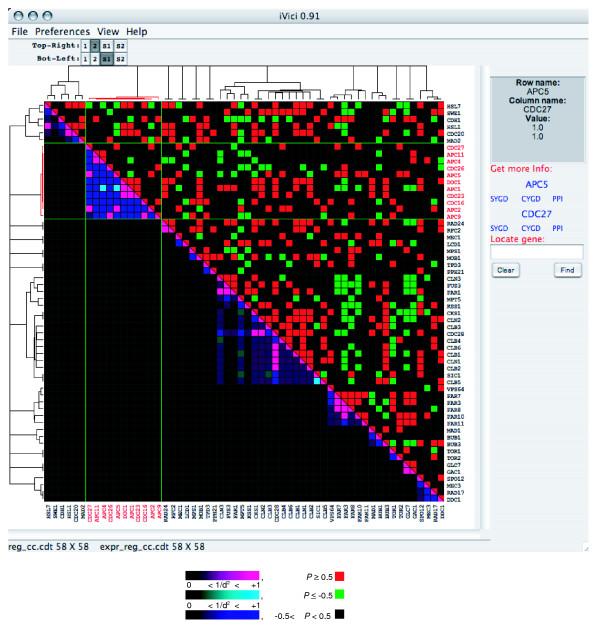
Task: Click the black legend swatch beside P < 0.5
Action: (339, 615)
